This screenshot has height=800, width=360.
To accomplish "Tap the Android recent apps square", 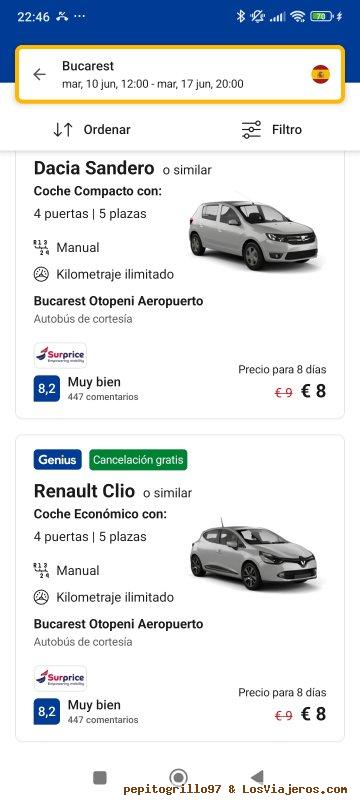I will (x=100, y=778).
